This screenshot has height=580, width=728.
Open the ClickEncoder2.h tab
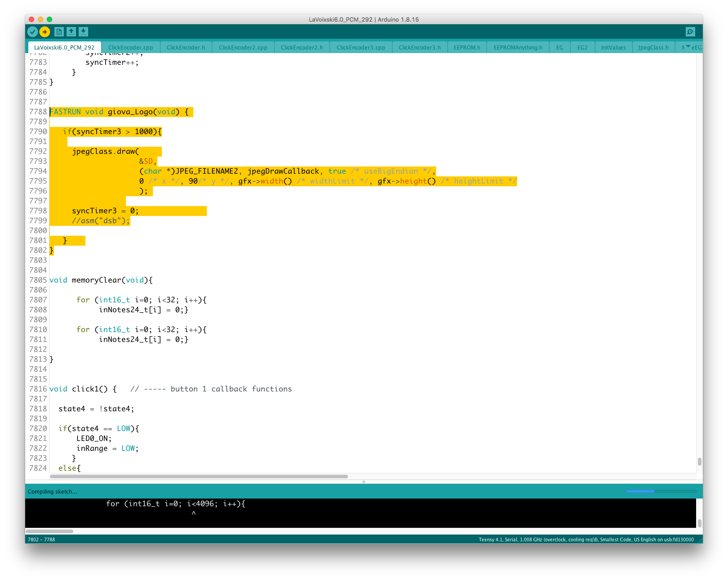[x=302, y=47]
